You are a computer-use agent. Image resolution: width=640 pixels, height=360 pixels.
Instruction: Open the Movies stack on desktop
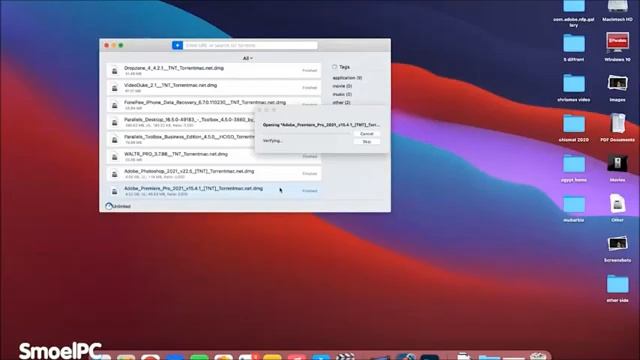tap(618, 163)
